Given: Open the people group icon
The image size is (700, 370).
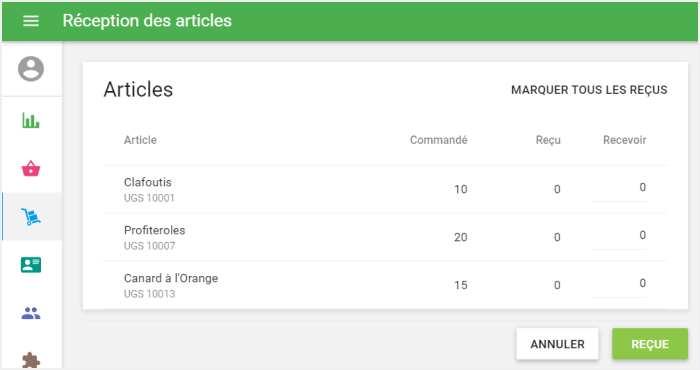Looking at the screenshot, I should click(x=31, y=313).
